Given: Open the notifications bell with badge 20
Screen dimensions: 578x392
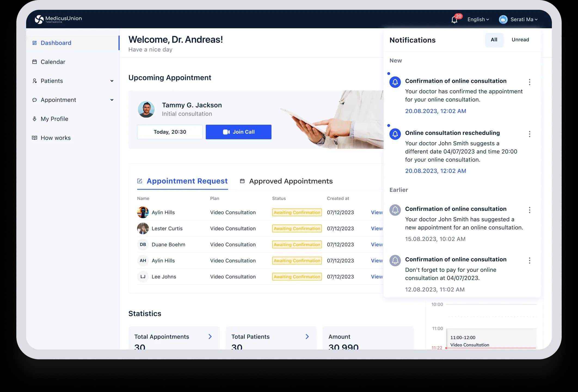Looking at the screenshot, I should (x=454, y=19).
